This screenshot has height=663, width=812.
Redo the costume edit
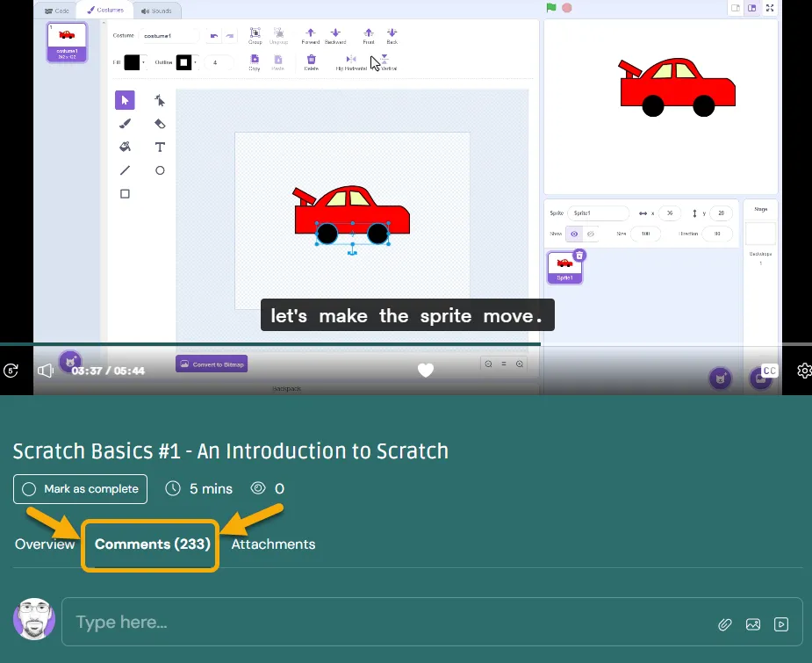click(230, 36)
